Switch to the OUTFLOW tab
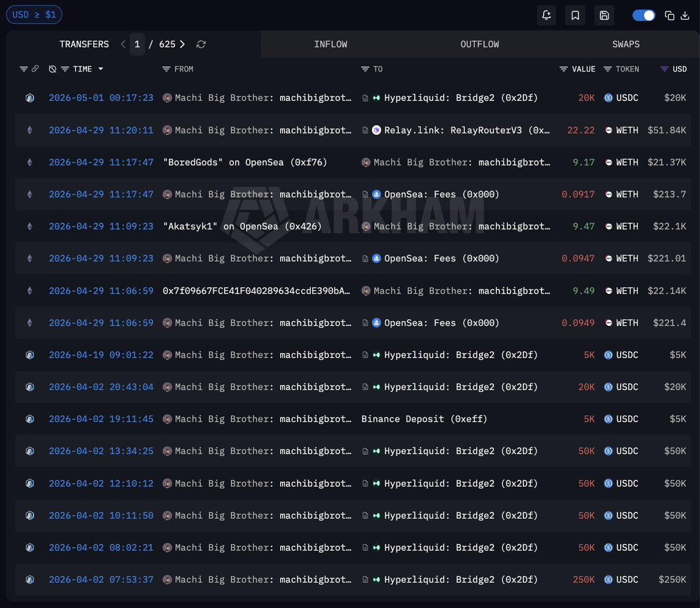This screenshot has height=608, width=700. tap(480, 44)
